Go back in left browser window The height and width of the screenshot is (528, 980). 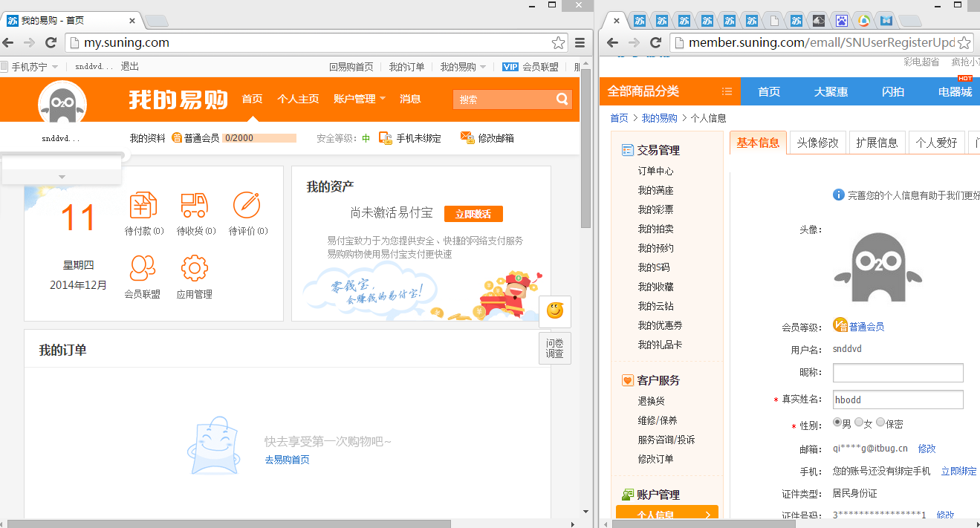[x=8, y=42]
